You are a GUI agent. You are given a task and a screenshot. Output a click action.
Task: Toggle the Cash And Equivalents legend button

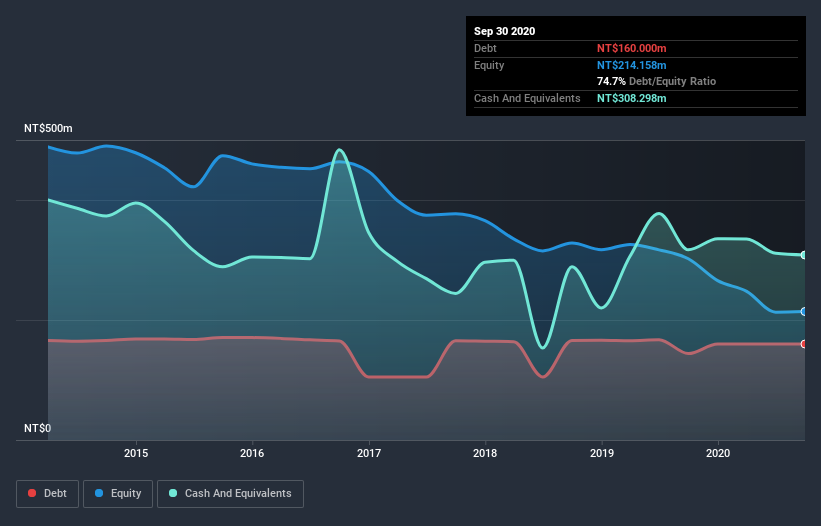click(x=230, y=494)
